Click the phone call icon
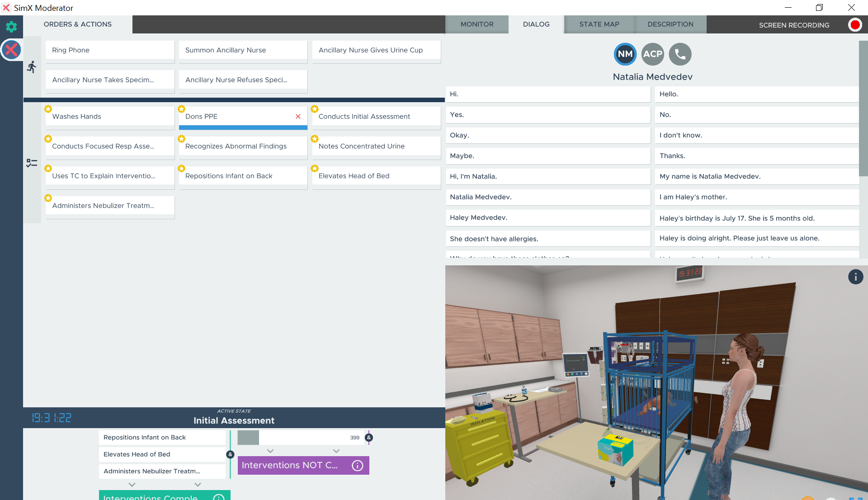The height and width of the screenshot is (500, 868). pos(680,54)
